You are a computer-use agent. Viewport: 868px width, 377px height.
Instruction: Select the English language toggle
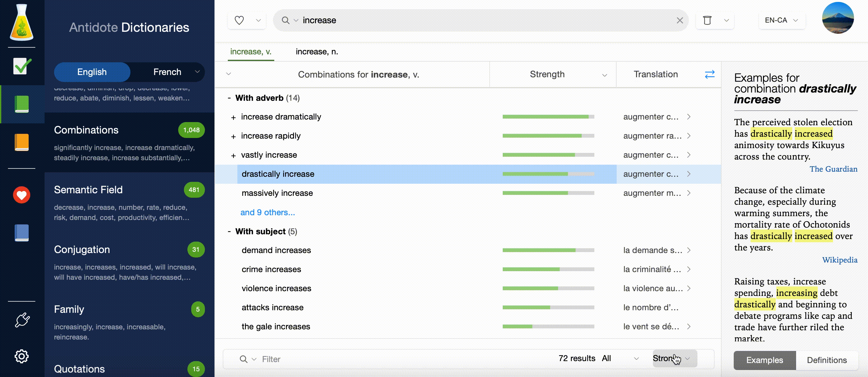[92, 72]
